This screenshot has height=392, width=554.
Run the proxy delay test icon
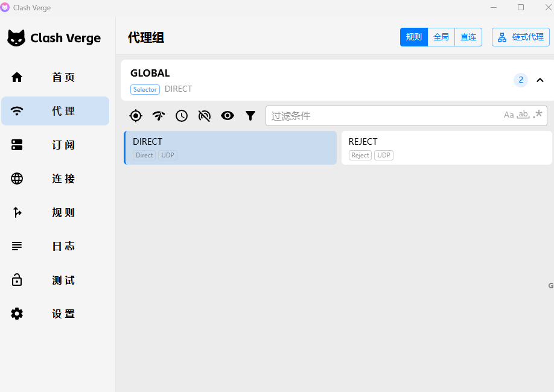click(159, 116)
